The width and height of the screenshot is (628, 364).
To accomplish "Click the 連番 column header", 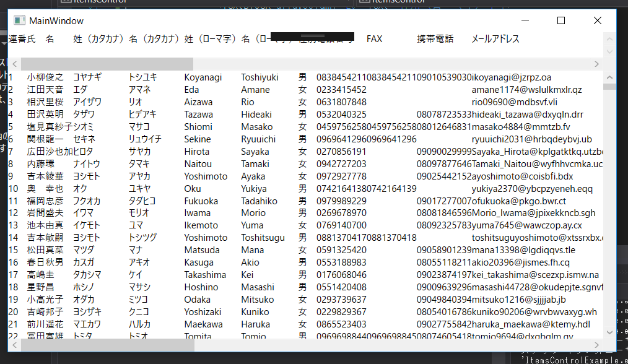I will click(14, 38).
